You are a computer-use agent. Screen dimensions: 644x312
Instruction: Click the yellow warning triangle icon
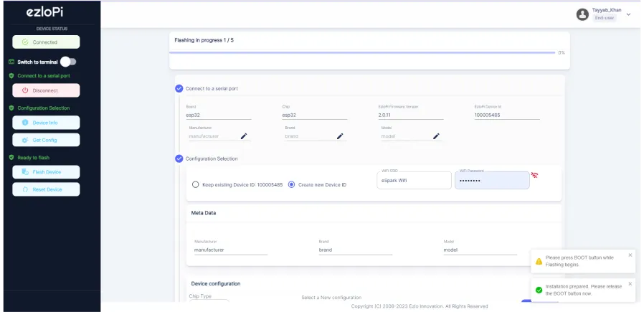tap(539, 261)
